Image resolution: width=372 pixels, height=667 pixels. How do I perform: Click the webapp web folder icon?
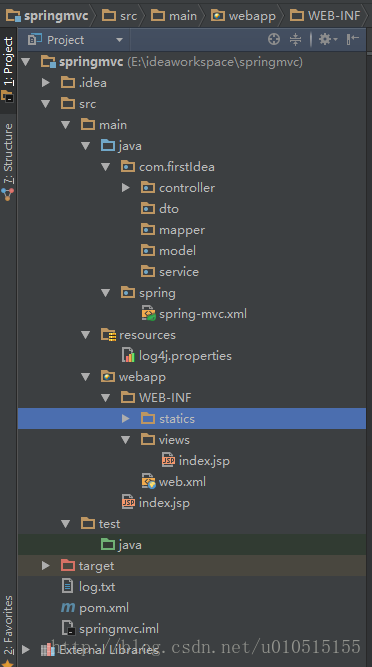pos(108,376)
